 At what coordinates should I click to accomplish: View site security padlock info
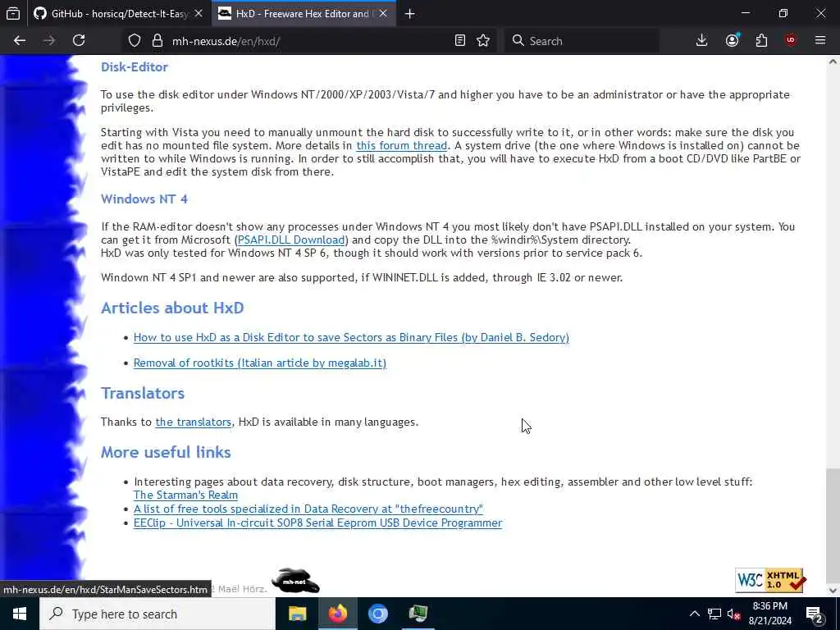click(x=157, y=41)
